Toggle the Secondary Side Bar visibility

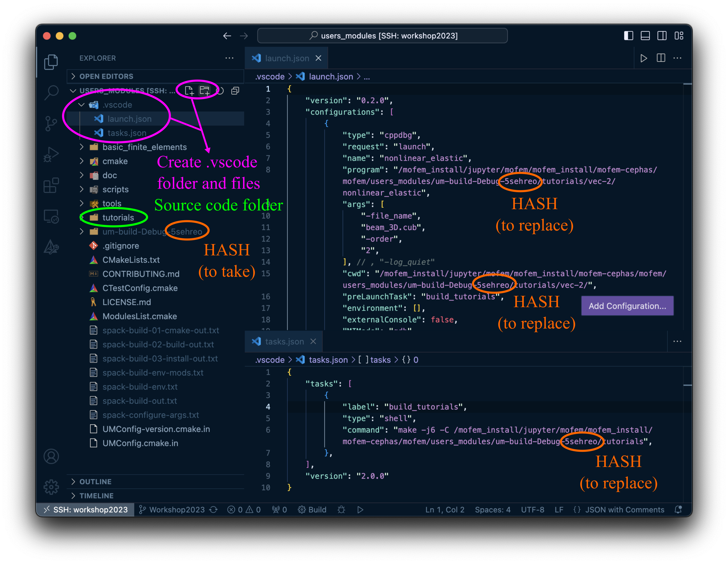coord(662,36)
